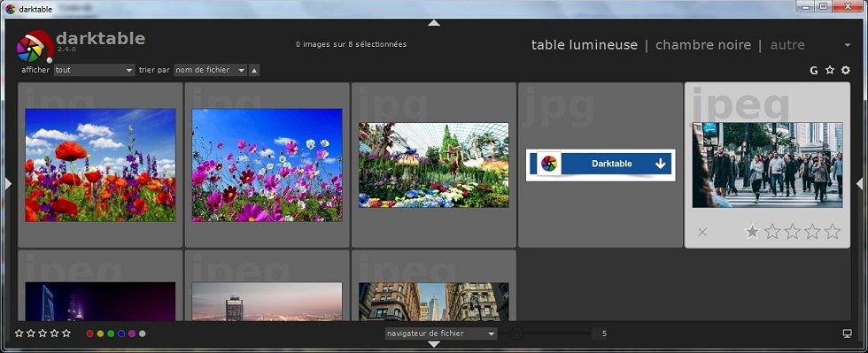Expand the left side panel arrow
868x353 pixels.
coord(8,183)
